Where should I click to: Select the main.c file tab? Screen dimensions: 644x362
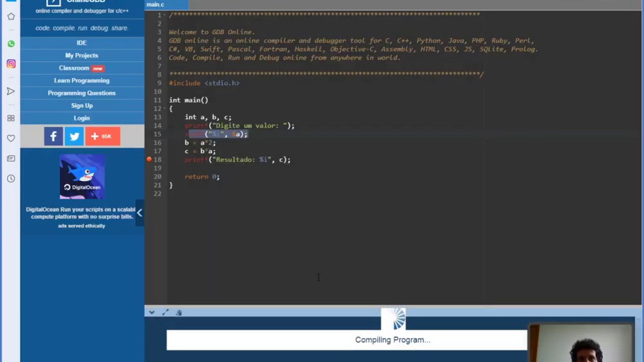166,5
